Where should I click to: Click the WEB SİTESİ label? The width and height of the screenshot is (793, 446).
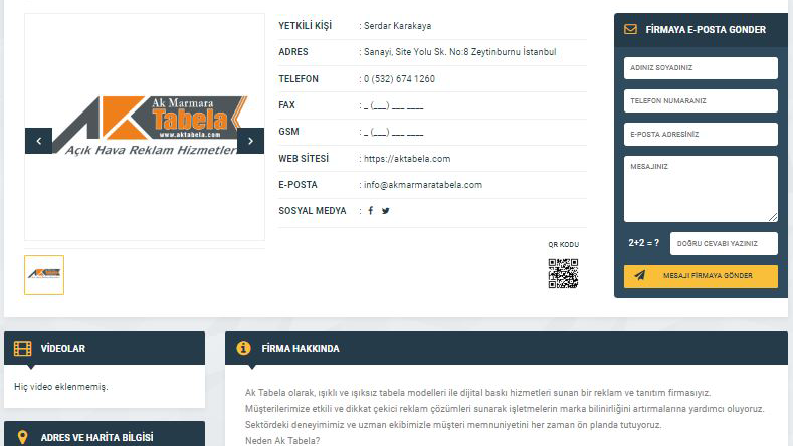point(303,159)
